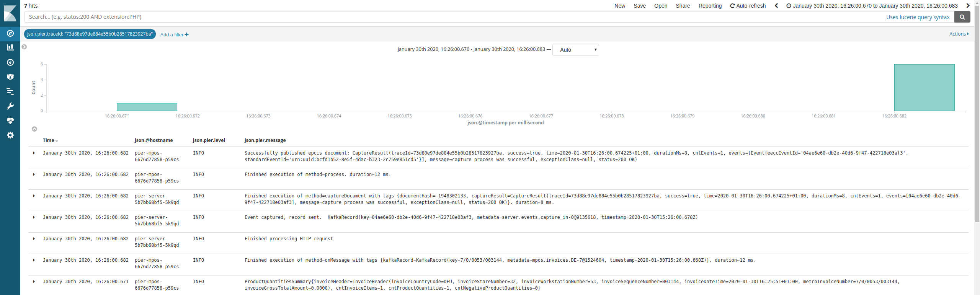
Task: Click the 'Event captured, record sent' message text
Action: tap(471, 217)
